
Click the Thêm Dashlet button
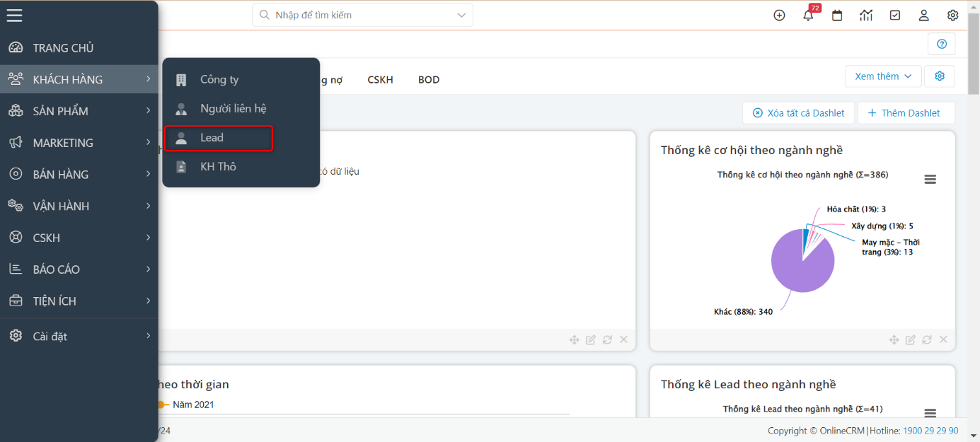tap(906, 112)
